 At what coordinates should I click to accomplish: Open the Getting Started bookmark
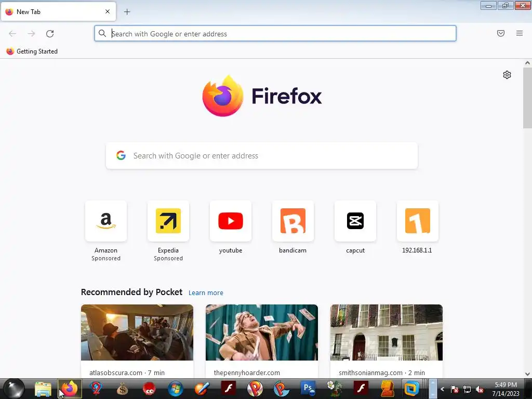tap(32, 51)
